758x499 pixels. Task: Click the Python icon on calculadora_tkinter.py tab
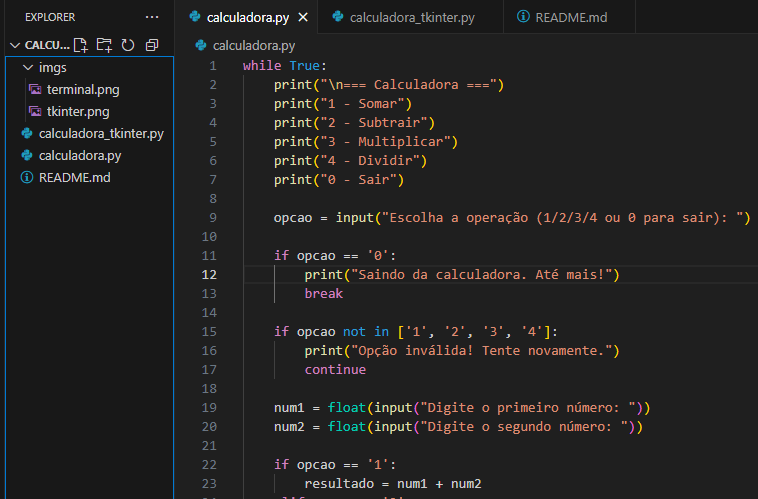click(x=338, y=16)
